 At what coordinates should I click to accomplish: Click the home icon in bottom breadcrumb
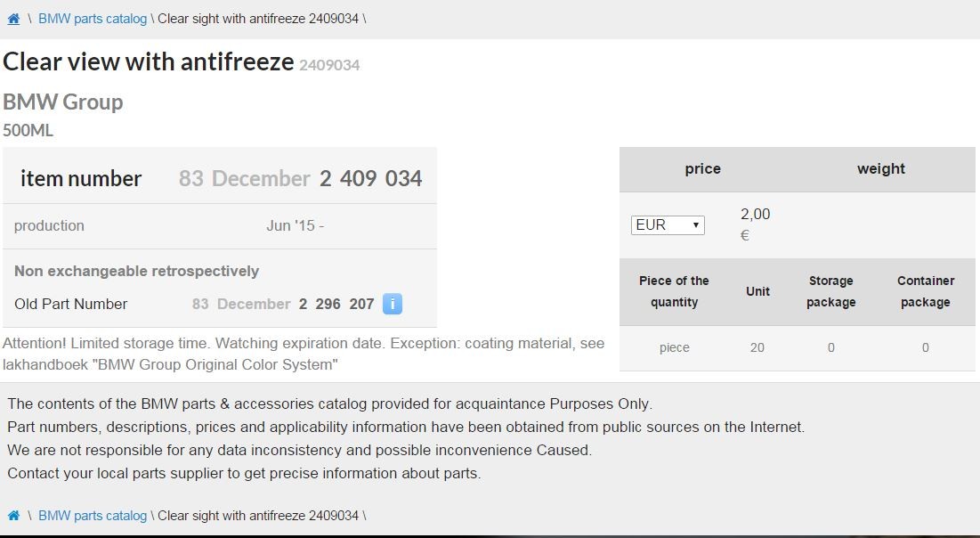pos(13,516)
